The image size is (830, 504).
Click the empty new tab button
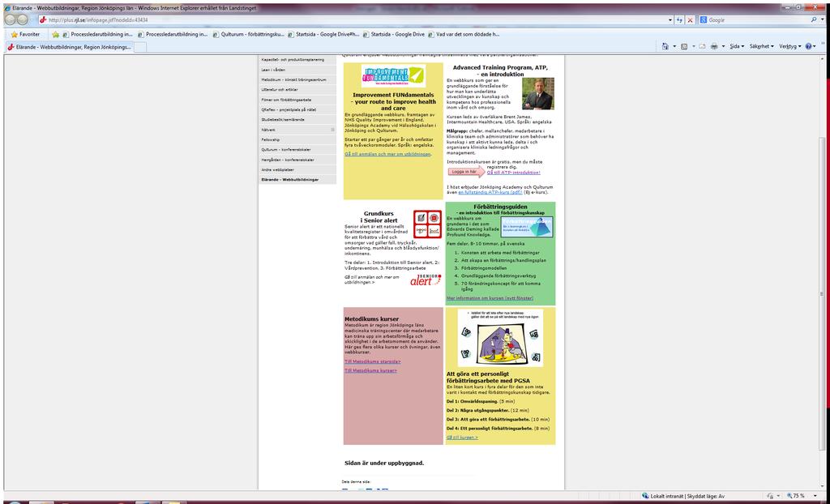pos(140,46)
